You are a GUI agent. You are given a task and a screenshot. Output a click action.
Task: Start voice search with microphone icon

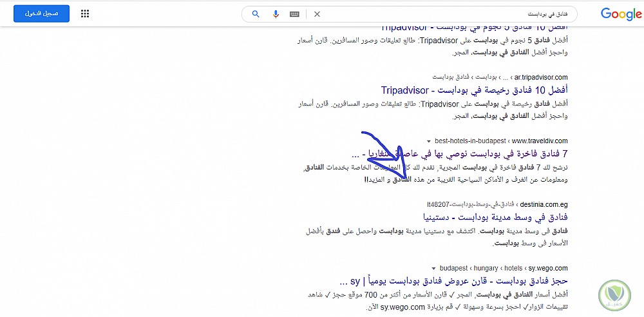coord(276,14)
